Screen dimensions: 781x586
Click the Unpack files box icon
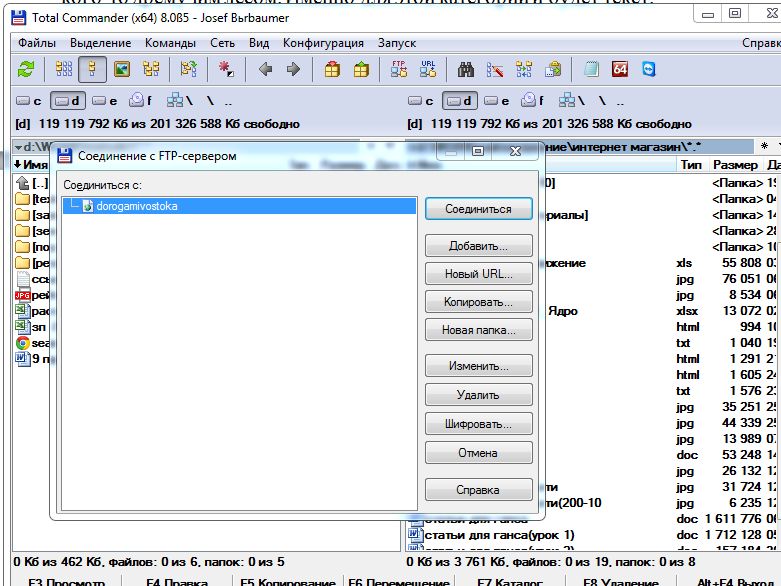point(361,69)
